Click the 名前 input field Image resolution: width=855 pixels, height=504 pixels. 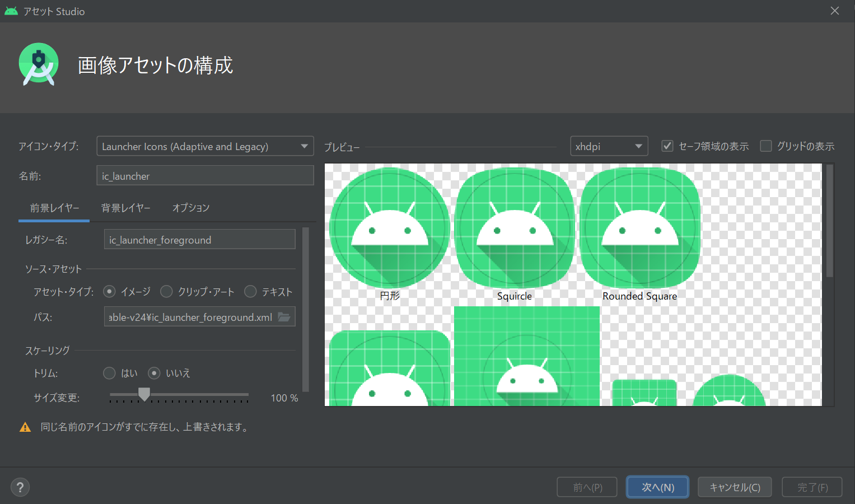[205, 175]
